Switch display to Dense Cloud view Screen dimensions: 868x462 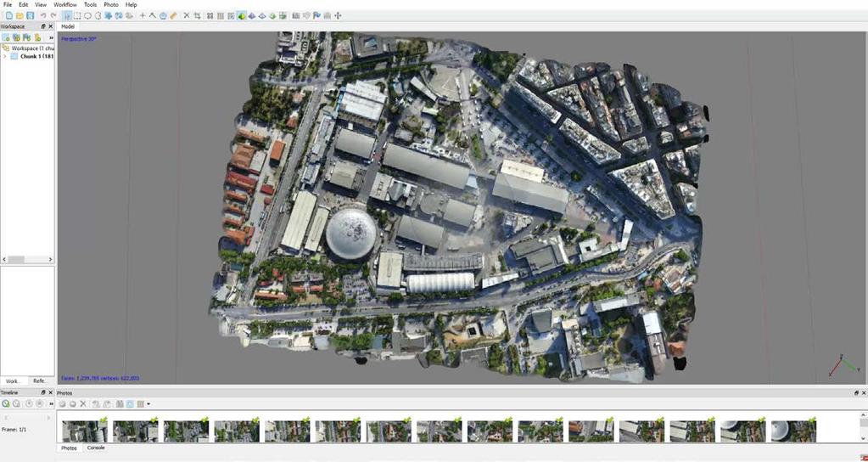click(x=221, y=15)
